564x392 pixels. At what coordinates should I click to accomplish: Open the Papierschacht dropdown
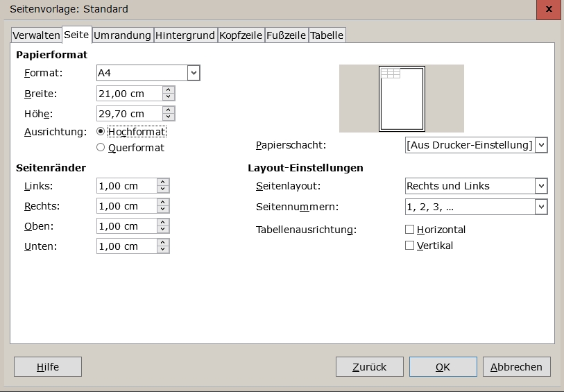pyautogui.click(x=476, y=145)
